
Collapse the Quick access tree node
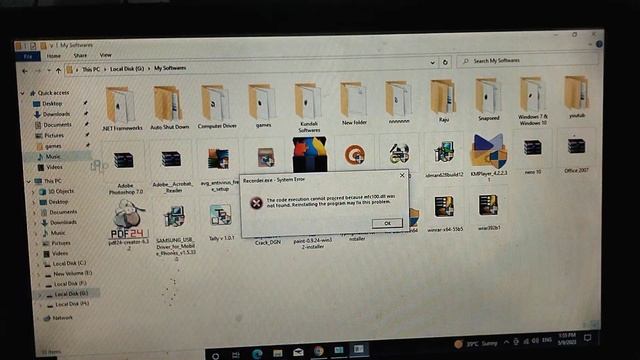click(22, 93)
